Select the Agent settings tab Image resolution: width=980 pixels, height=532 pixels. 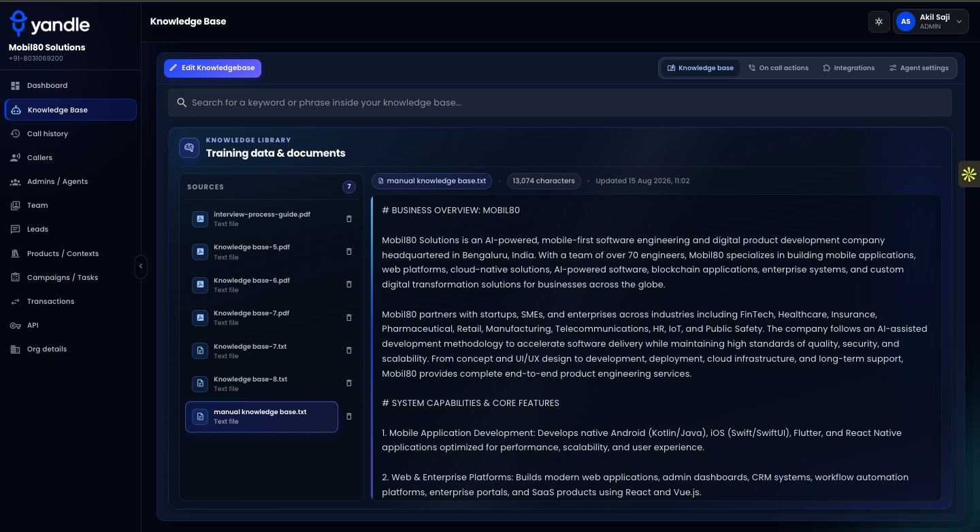(919, 68)
